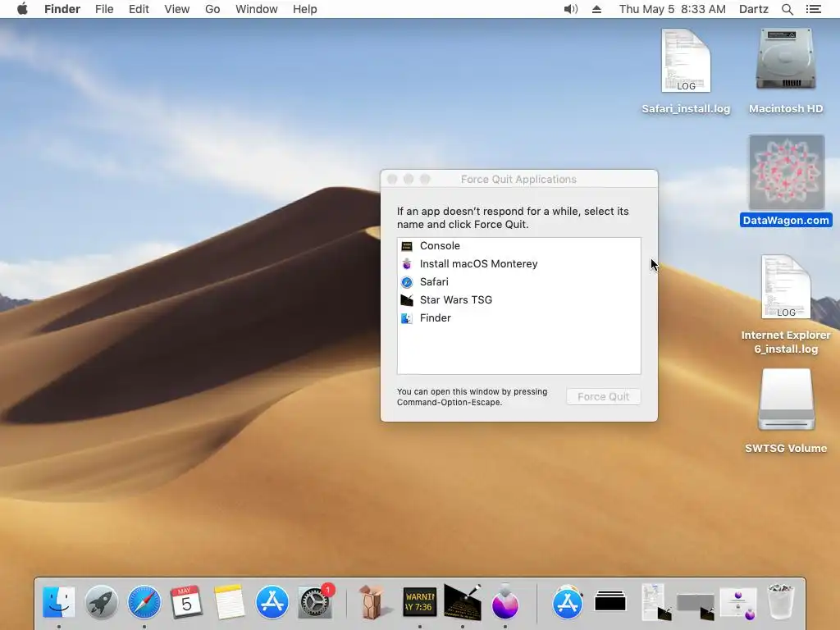Restore the minimized installer window in Dock
Viewport: 840px width, 630px height.
point(738,603)
